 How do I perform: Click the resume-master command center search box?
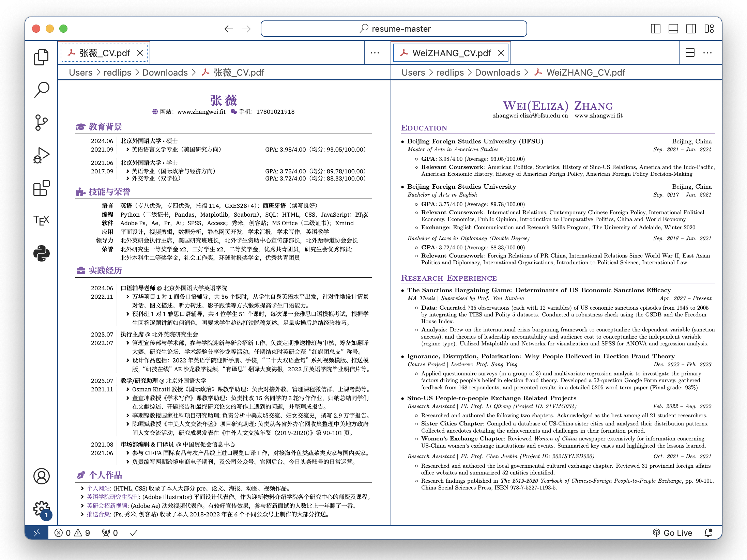click(394, 29)
